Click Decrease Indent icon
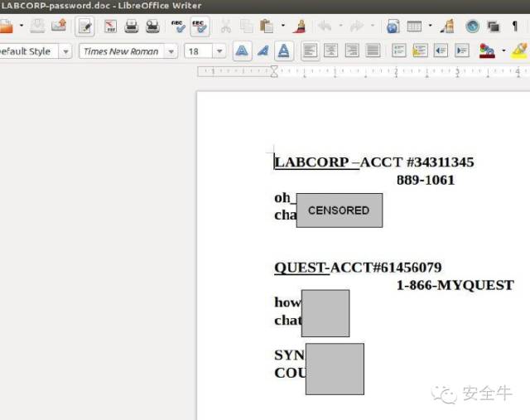530x420 pixels. point(441,51)
